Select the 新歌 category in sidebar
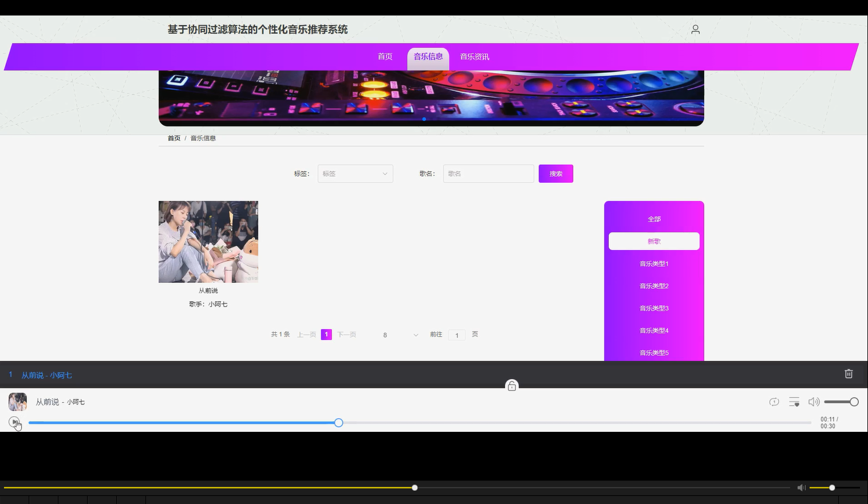This screenshot has width=868, height=504. tap(653, 241)
